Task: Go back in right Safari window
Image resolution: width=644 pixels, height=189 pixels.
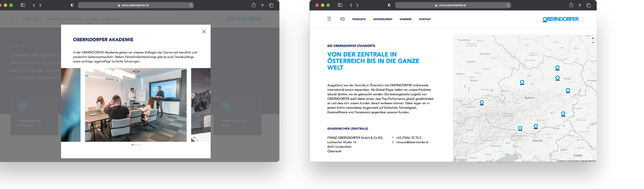Action: 351,5
